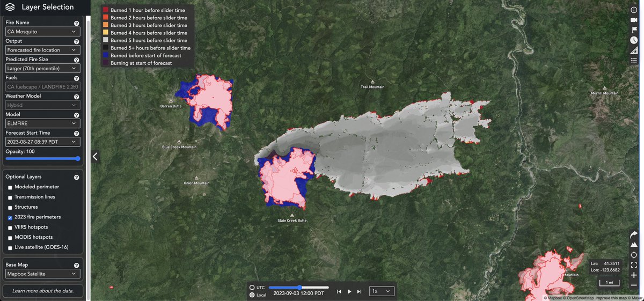Open the Fuels dropdown CA fuelscape

click(x=43, y=86)
